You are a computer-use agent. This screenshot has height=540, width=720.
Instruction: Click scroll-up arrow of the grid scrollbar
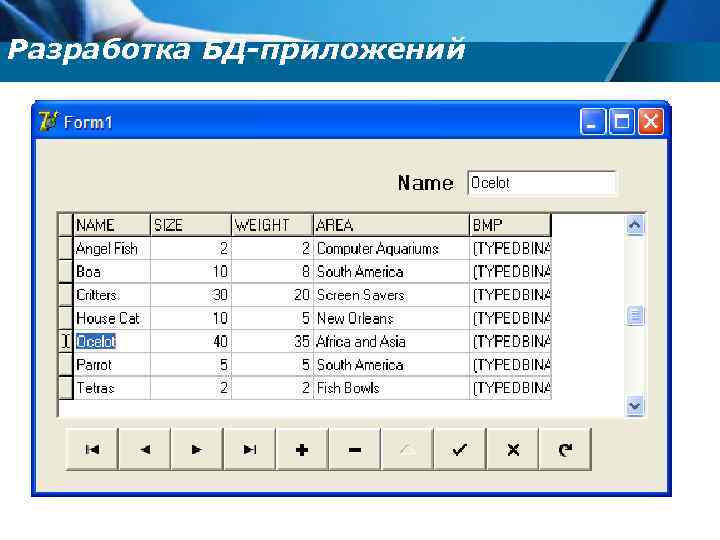tap(635, 225)
